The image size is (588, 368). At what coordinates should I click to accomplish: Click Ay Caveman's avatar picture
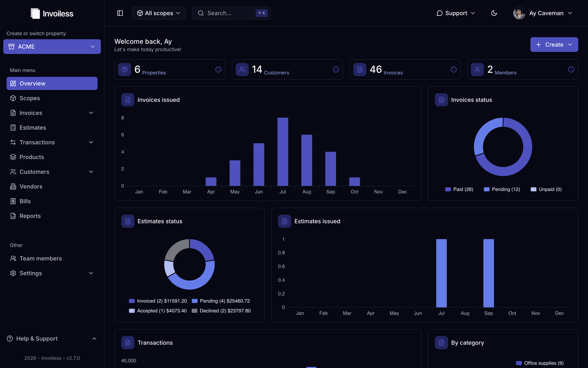[x=519, y=13]
